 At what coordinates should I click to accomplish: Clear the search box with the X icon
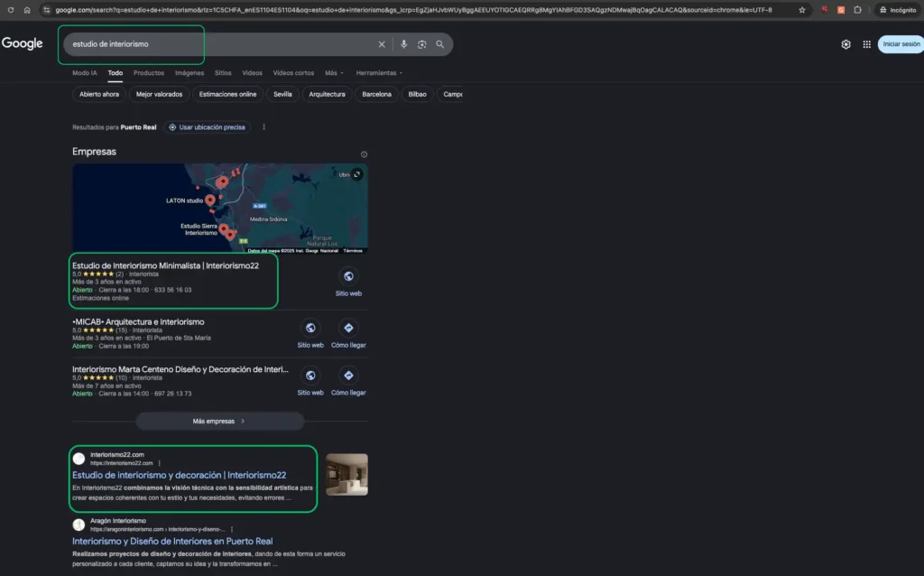pos(383,43)
